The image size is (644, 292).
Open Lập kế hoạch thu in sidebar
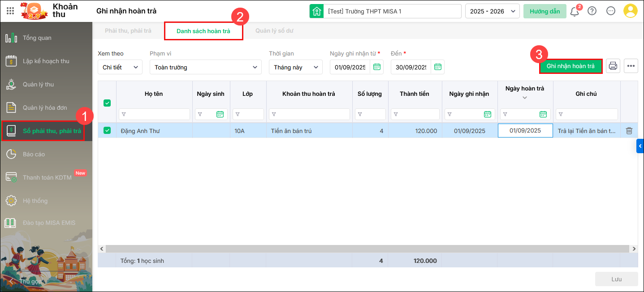(x=46, y=61)
